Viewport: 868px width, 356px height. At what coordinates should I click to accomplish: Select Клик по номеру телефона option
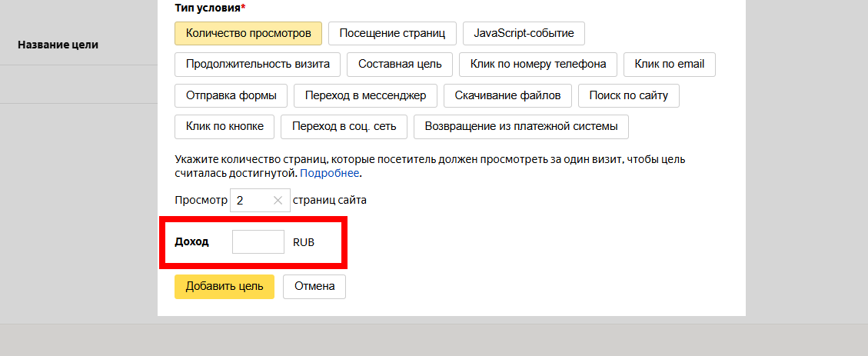click(x=538, y=65)
